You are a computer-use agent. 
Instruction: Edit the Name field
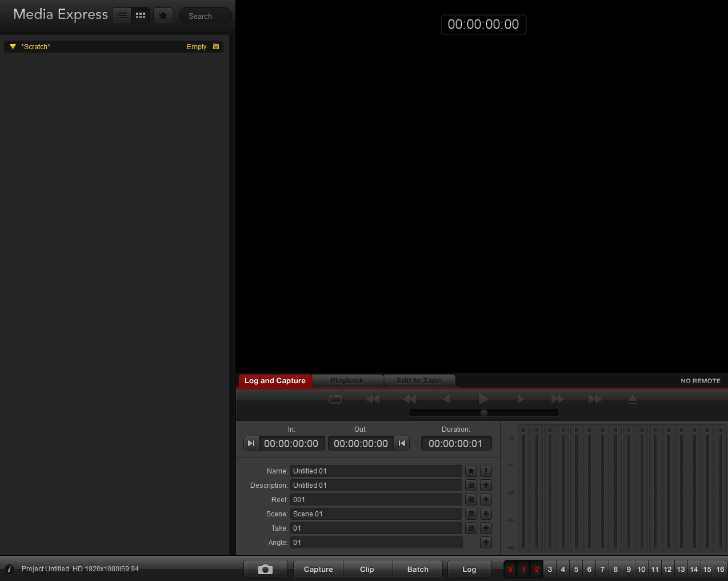[376, 471]
